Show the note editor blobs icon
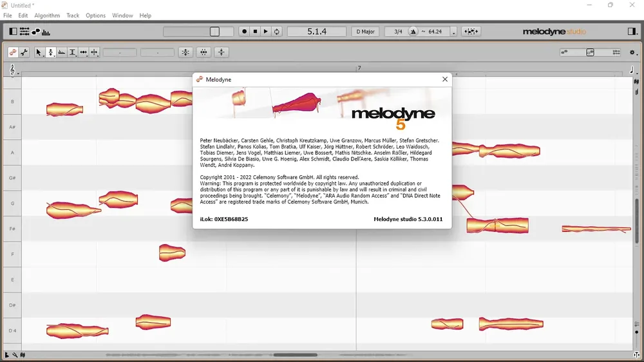 (x=35, y=31)
